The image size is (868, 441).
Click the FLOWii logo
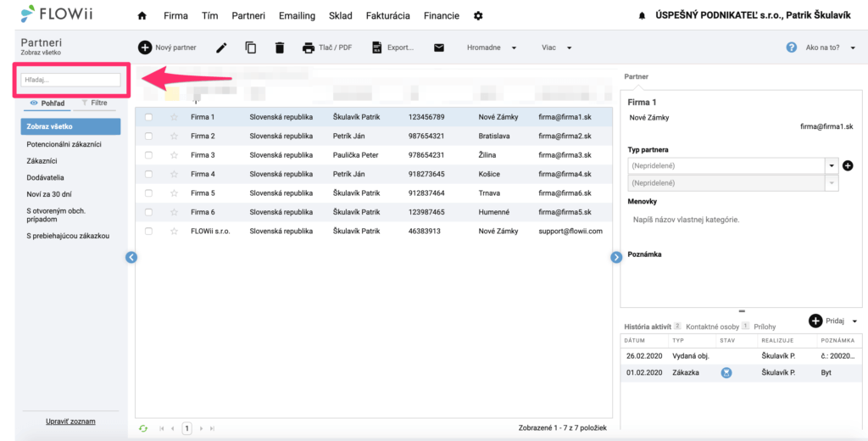(x=55, y=14)
